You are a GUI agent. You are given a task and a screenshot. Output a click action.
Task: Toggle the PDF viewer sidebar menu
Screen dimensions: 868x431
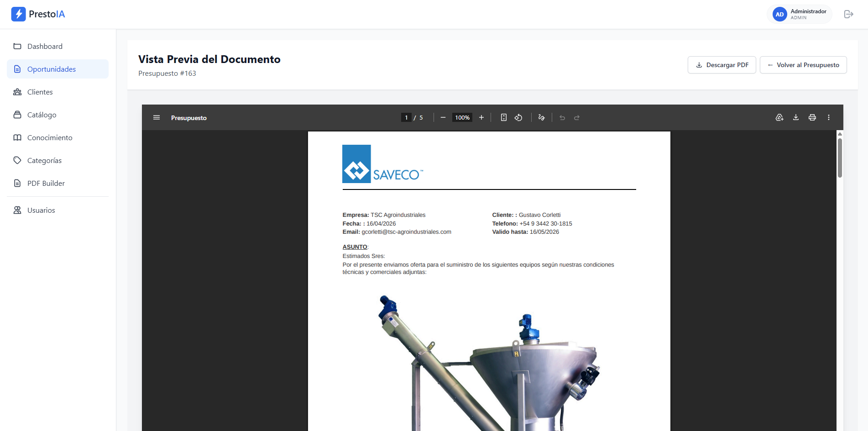pyautogui.click(x=157, y=117)
